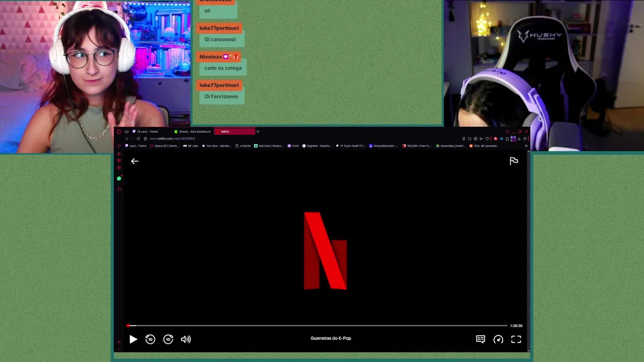Open the Opera GX Gaming bookmark
Viewport: 644px width, 362px height.
coord(165,146)
